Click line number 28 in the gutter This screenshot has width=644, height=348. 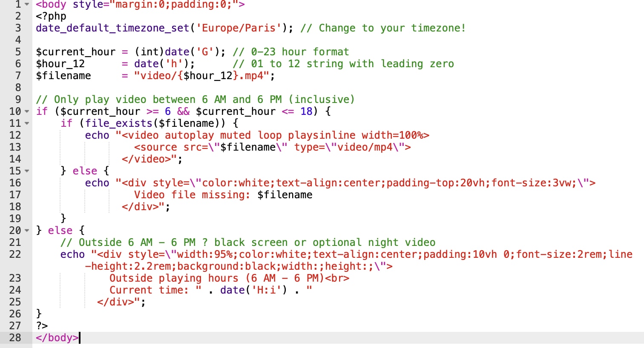(15, 338)
